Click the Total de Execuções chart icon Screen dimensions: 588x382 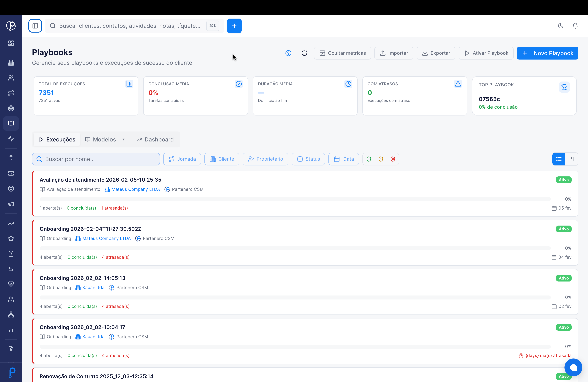(129, 84)
